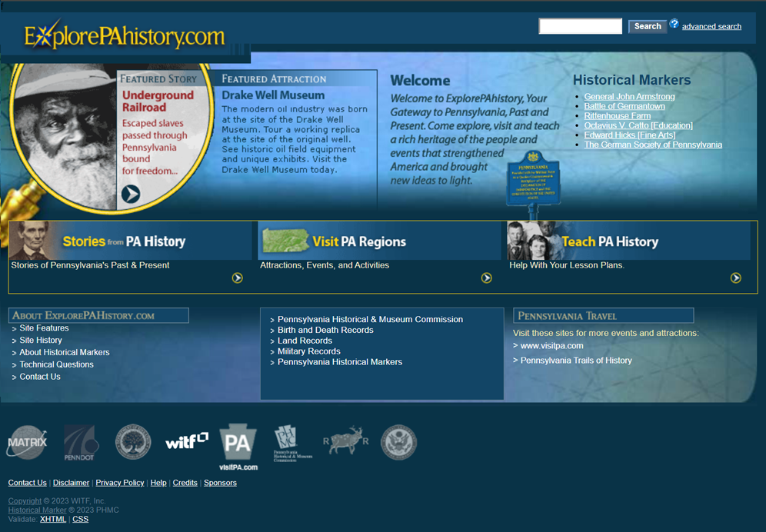Open the witf sponsor logo
The height and width of the screenshot is (532, 766).
click(x=187, y=441)
